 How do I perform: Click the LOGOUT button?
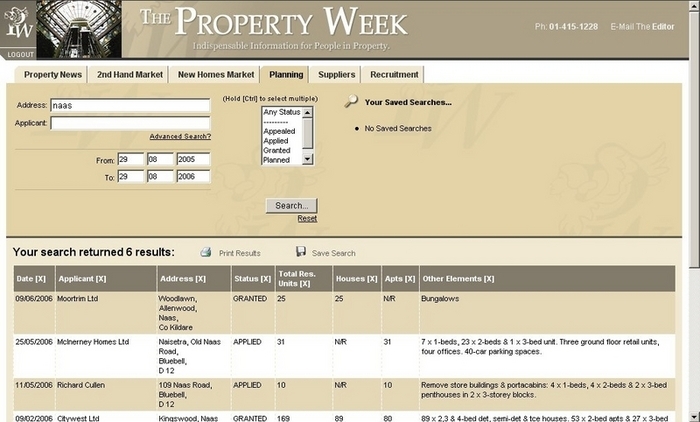20,54
